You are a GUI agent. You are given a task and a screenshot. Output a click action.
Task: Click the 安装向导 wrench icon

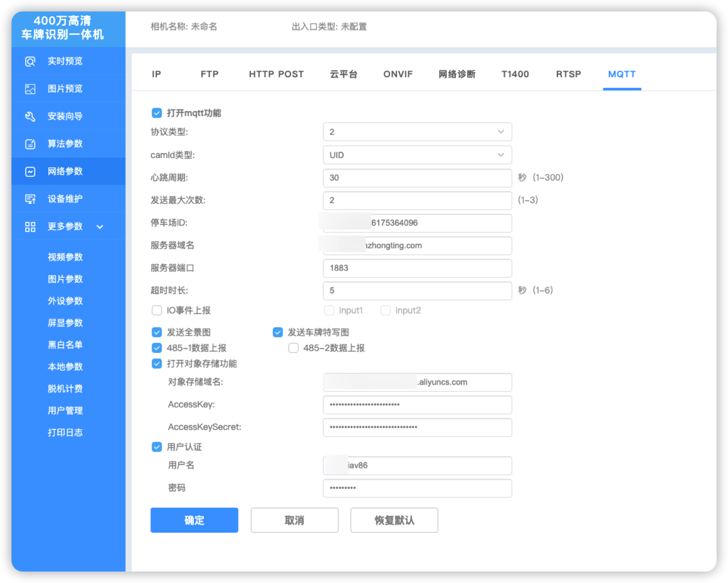tap(30, 117)
